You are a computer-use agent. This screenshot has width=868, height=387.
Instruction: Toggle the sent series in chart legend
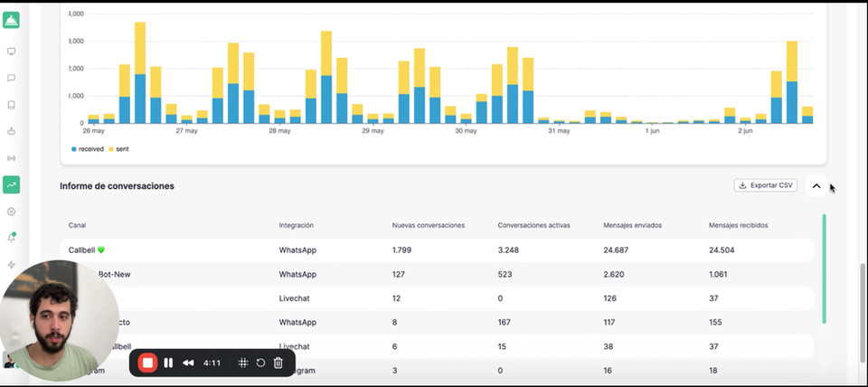click(x=118, y=149)
